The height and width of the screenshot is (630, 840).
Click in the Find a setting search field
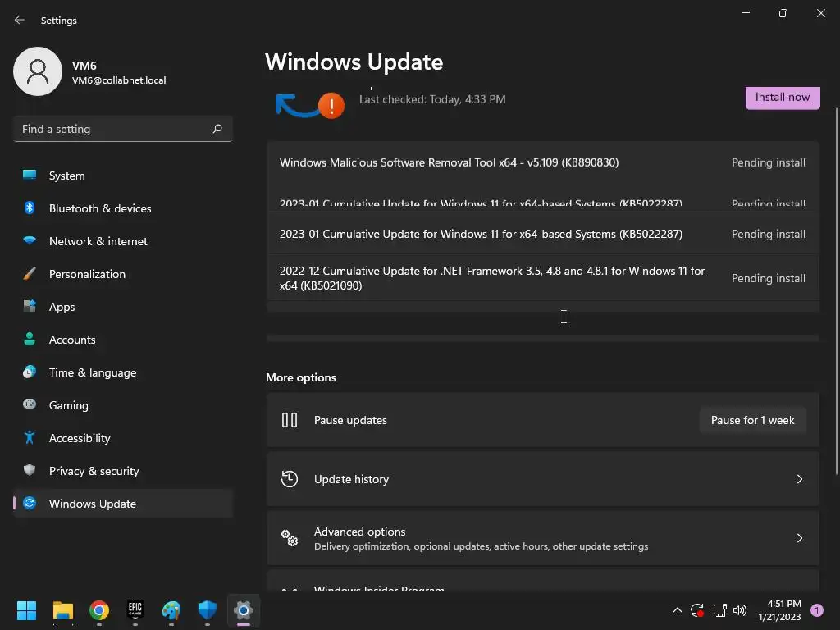(123, 129)
